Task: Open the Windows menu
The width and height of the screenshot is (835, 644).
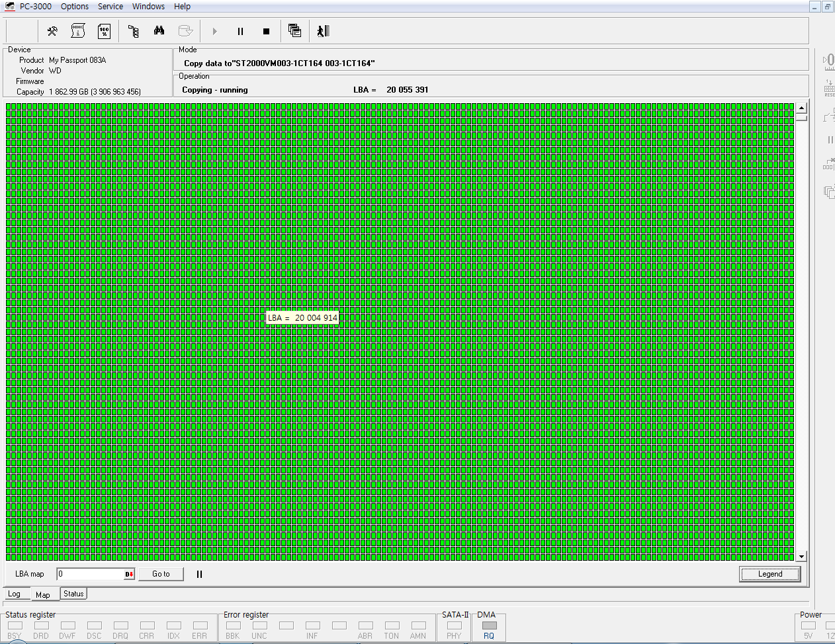Action: pyautogui.click(x=148, y=7)
